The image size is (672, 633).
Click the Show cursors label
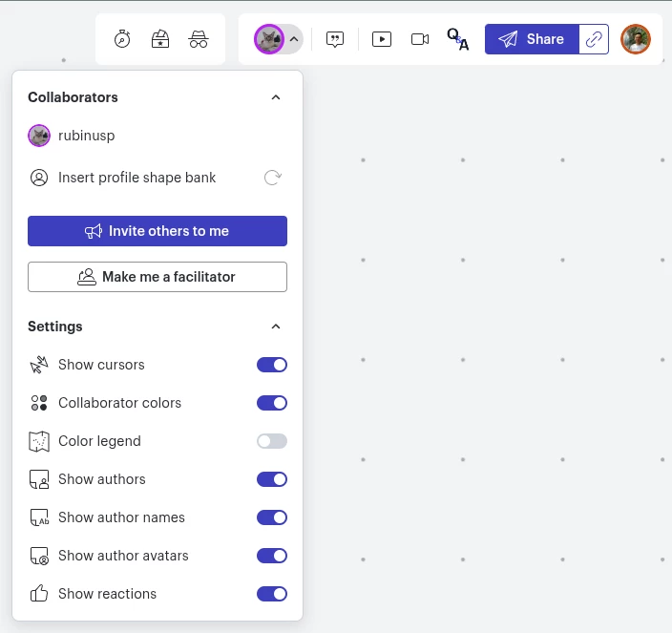pyautogui.click(x=101, y=365)
